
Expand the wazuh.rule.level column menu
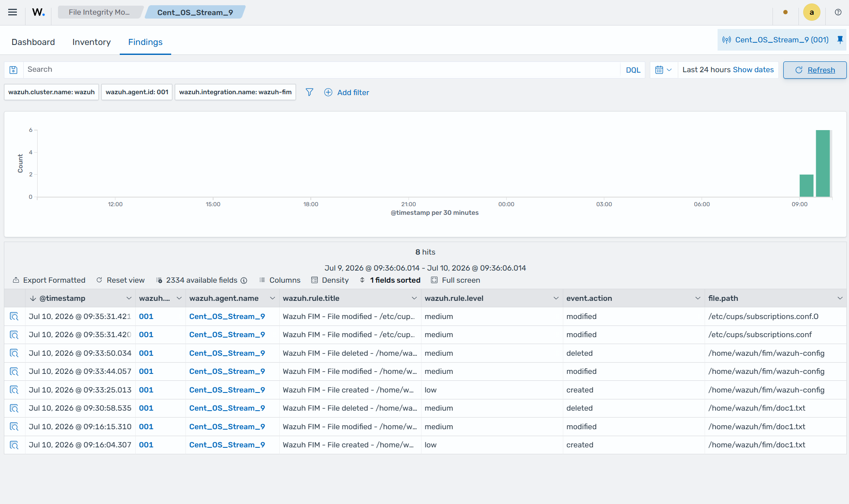(x=556, y=298)
